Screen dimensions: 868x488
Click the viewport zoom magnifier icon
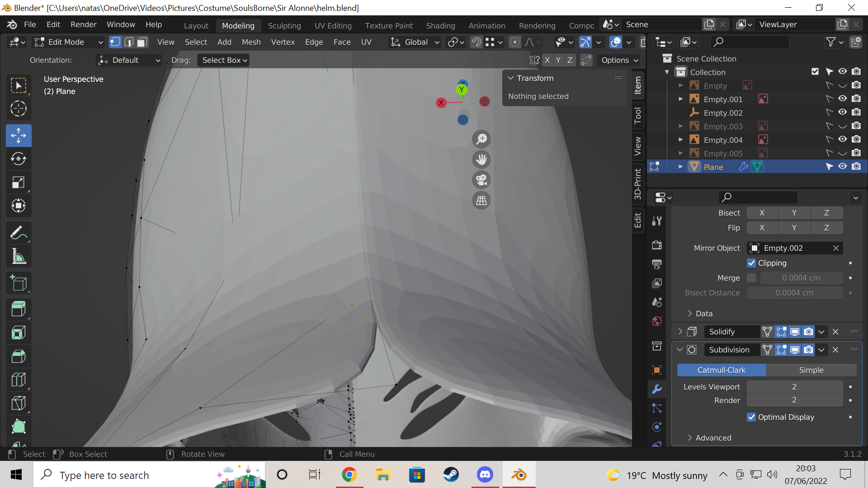point(481,139)
